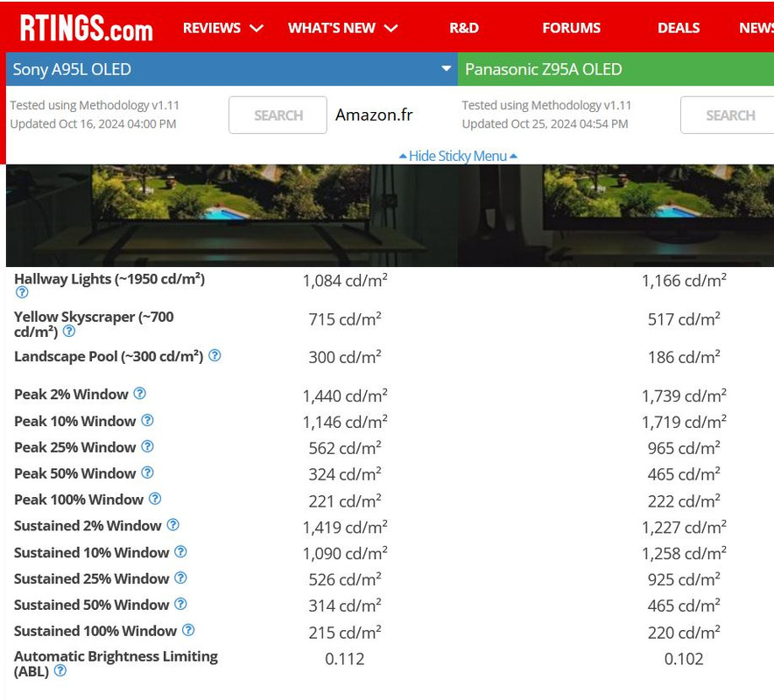Open help icon for Yellow Skyscraper
Image resolution: width=774 pixels, height=700 pixels.
coord(69,331)
